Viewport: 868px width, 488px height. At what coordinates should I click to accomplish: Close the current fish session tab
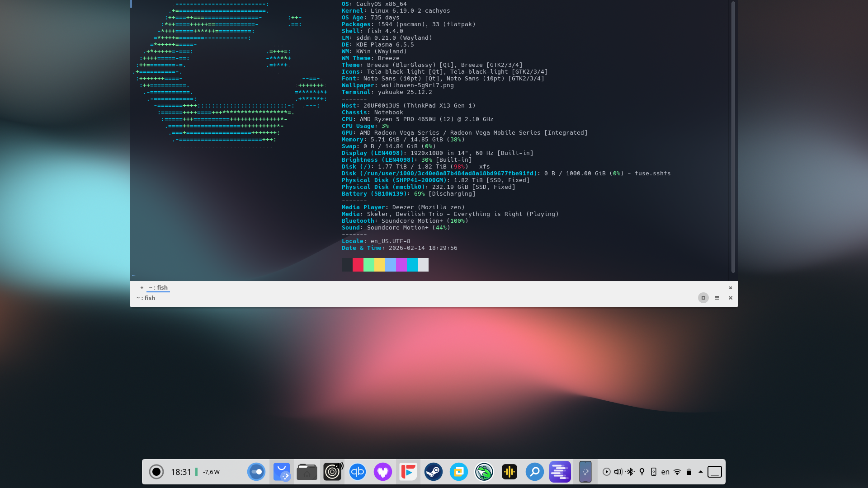coord(730,288)
